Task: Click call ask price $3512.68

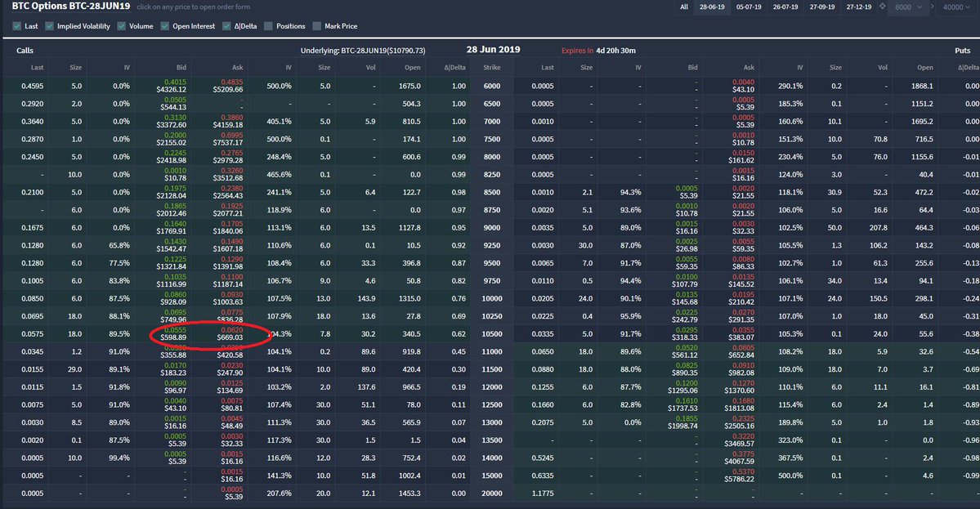Action: tap(227, 178)
